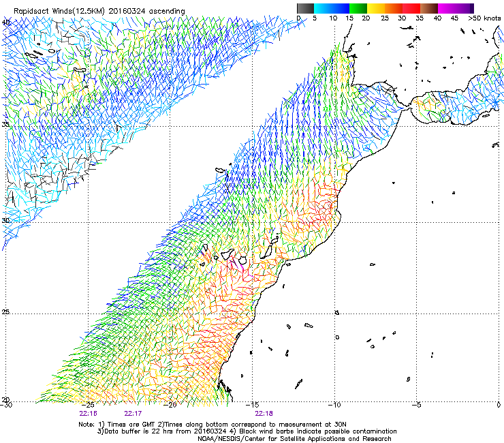The image size is (504, 443).
Task: Click the '5' legend scale label
Action: (315, 18)
